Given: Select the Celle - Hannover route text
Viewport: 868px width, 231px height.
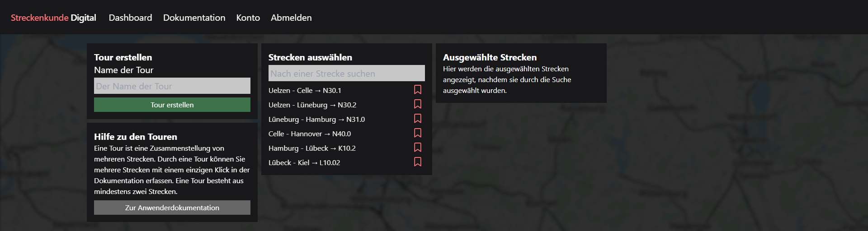Looking at the screenshot, I should tap(309, 134).
